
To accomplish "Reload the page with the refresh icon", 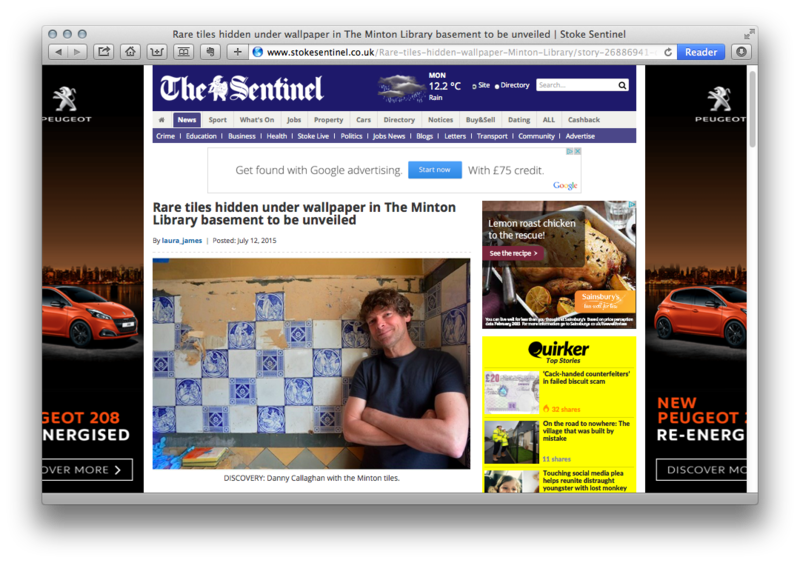I will click(x=667, y=52).
